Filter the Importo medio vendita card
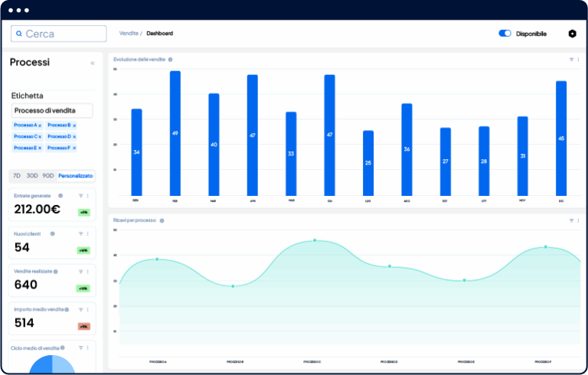The image size is (588, 375). tap(80, 310)
